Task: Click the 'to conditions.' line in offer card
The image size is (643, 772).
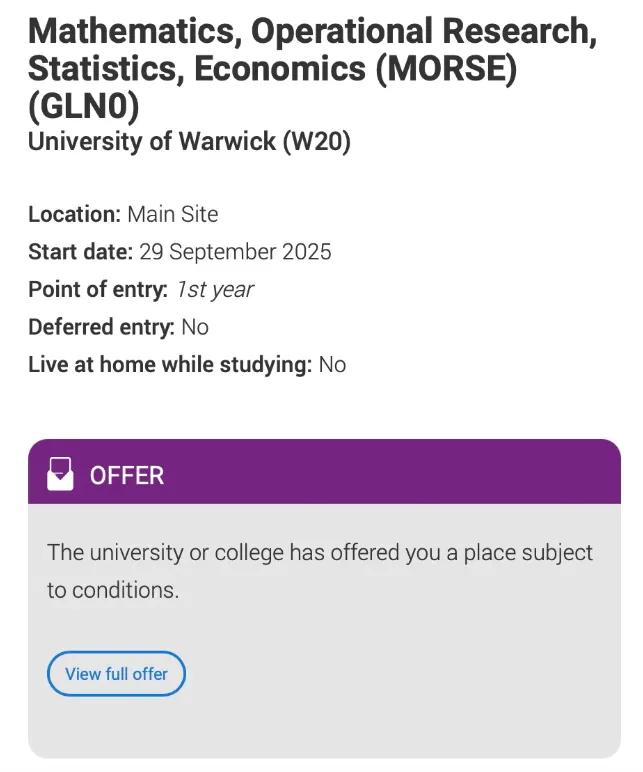Action: click(113, 590)
